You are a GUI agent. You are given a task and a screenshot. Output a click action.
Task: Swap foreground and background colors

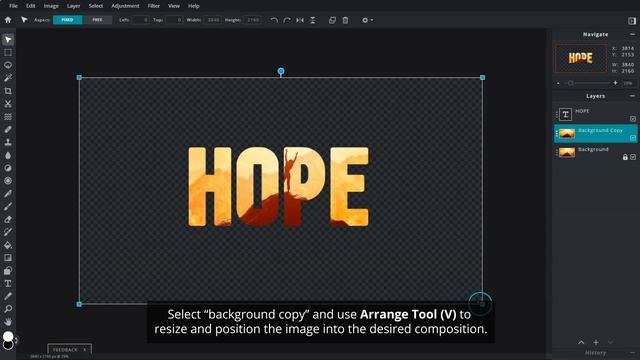16,340
